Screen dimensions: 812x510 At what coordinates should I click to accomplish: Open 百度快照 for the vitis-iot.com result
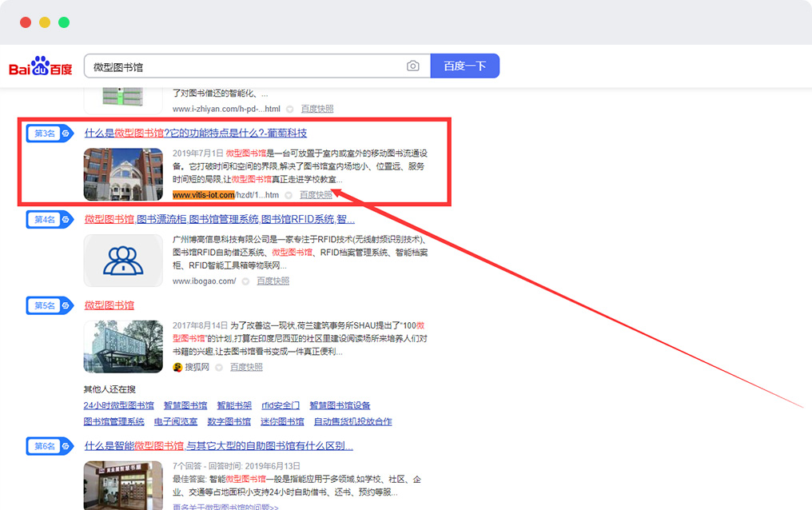(x=316, y=195)
